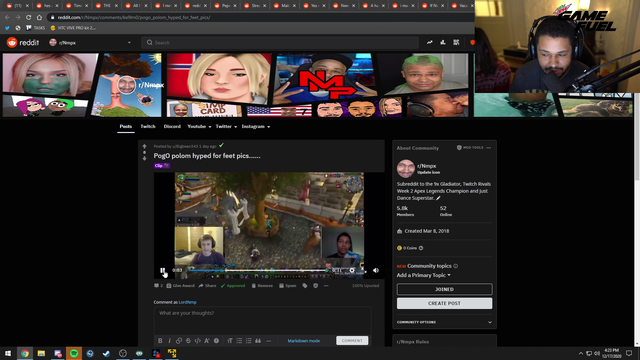Insert quote block in comment editor

coord(258,340)
